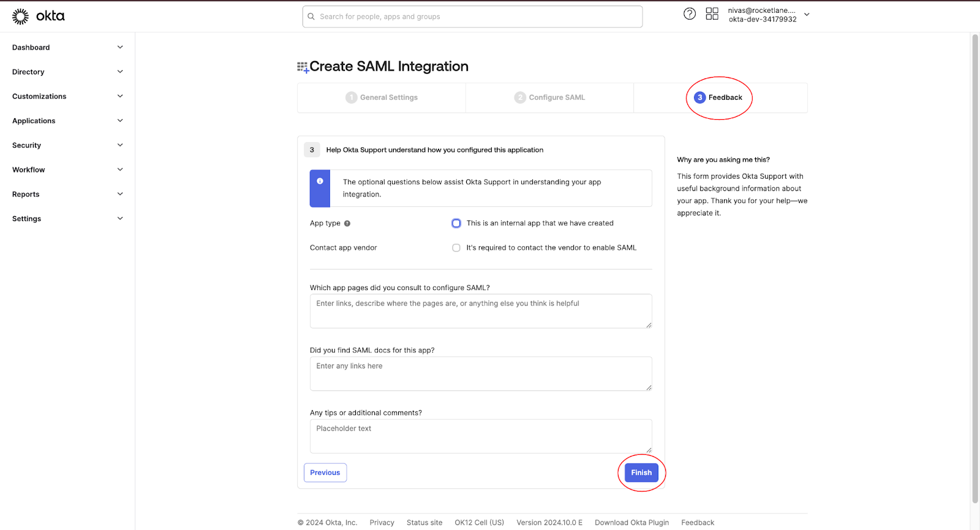Screen dimensions: 980x530
Task: Click the page vertical scrollbar
Action: tap(975, 269)
